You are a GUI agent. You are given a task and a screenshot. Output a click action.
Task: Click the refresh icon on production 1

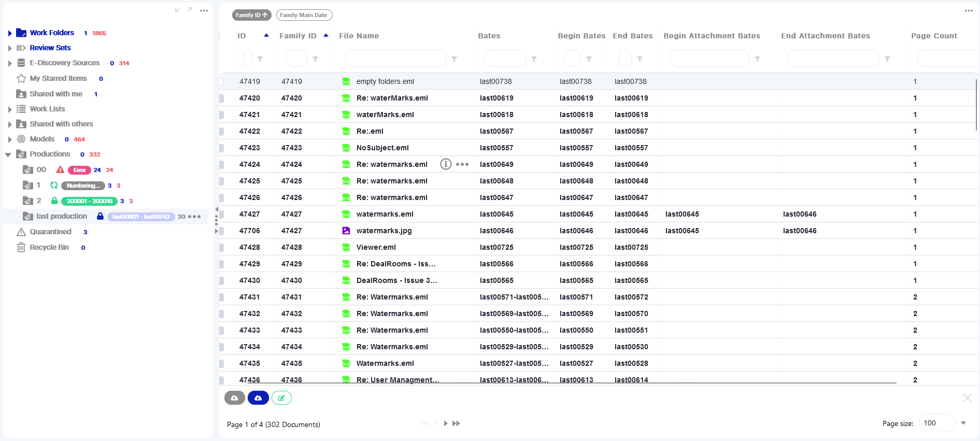54,185
